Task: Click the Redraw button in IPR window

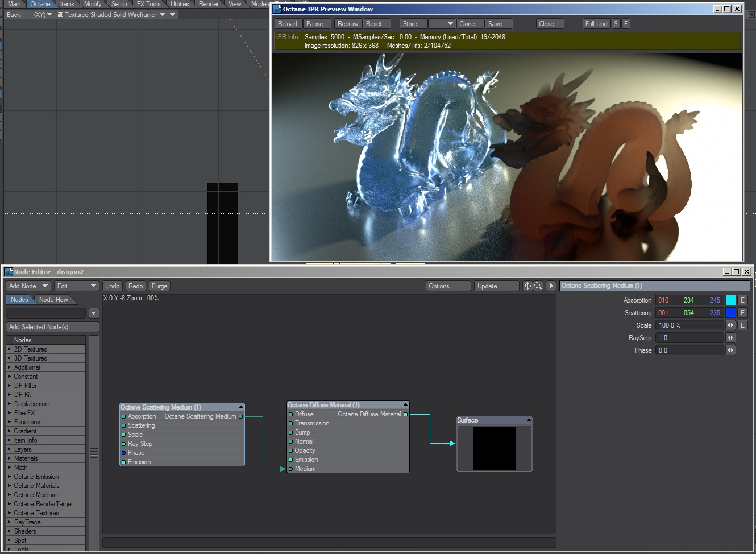Action: tap(348, 24)
